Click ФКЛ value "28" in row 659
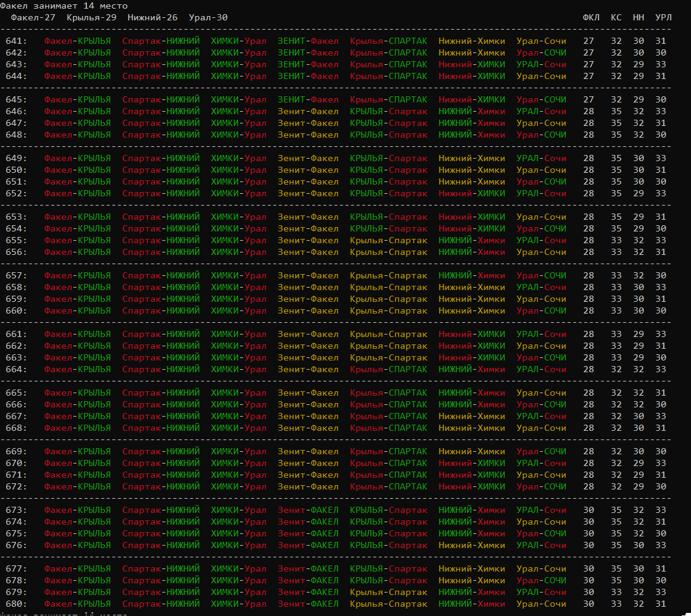The image size is (691, 616). (x=589, y=299)
